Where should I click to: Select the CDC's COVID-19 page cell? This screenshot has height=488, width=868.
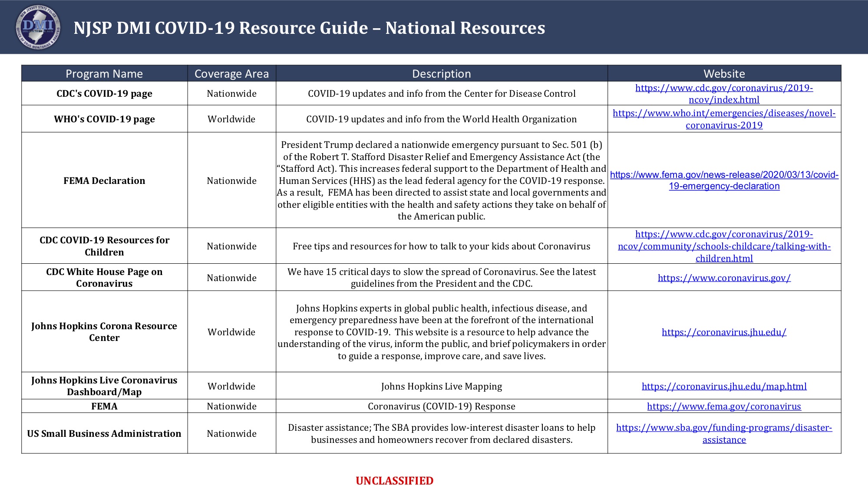(x=104, y=94)
